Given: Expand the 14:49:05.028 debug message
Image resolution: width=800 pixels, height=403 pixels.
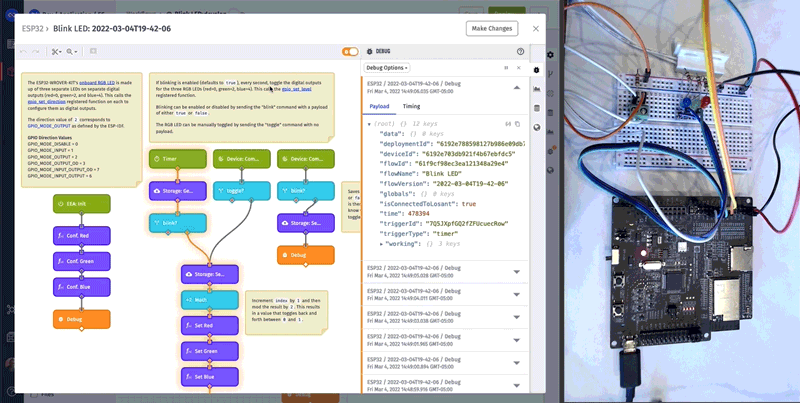Looking at the screenshot, I should click(x=517, y=272).
